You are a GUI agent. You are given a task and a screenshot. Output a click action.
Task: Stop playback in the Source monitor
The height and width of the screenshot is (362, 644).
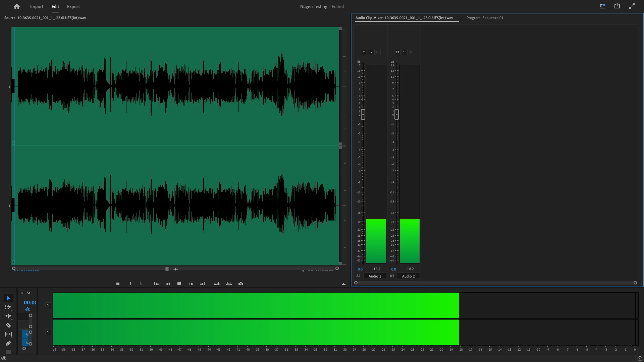179,284
